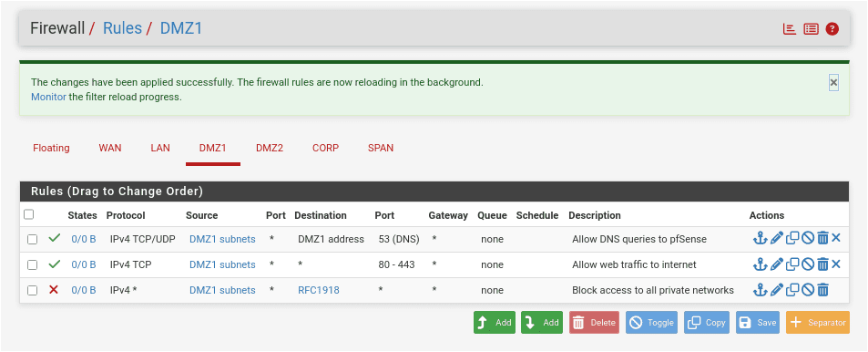868x352 pixels.
Task: Select 'Block access to all private networks' text
Action: pyautogui.click(x=653, y=291)
